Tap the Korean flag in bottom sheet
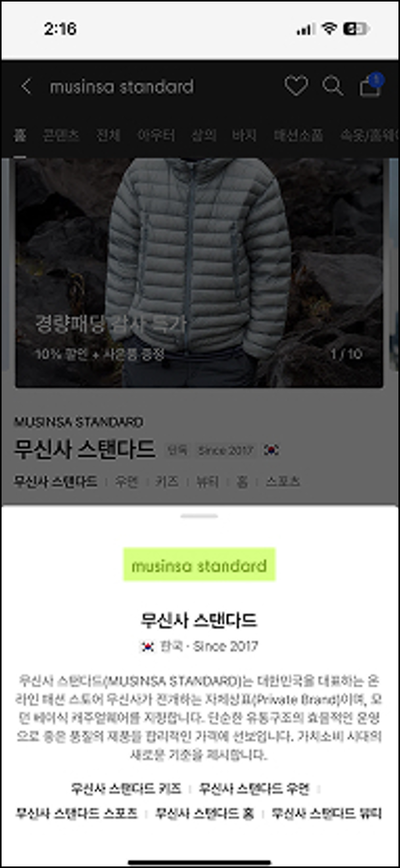Screen dimensions: 400x868 point(147,647)
